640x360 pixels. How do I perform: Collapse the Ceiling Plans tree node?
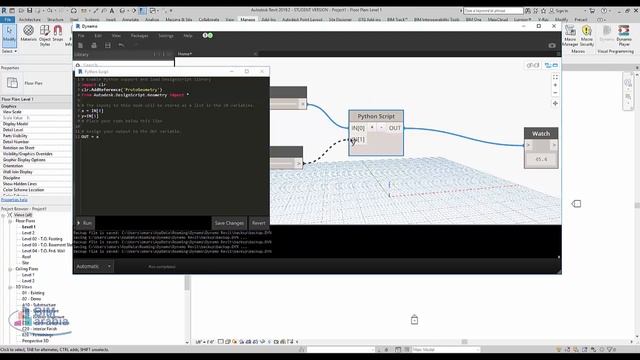click(10, 269)
